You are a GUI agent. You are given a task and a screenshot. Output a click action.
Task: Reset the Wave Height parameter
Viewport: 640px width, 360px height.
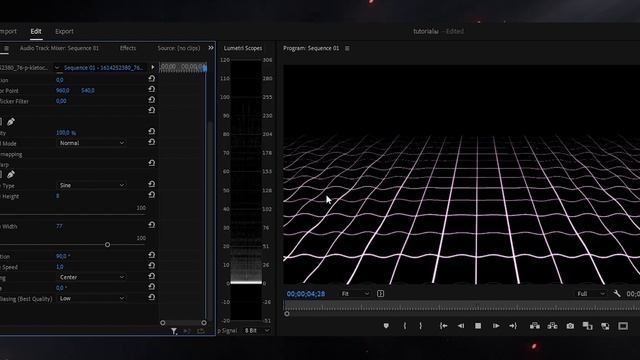[x=151, y=195]
